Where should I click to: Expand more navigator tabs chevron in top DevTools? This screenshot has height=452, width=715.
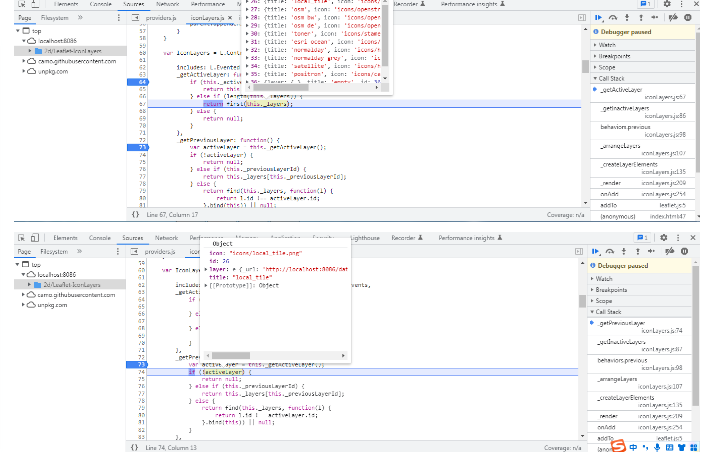pyautogui.click(x=80, y=18)
